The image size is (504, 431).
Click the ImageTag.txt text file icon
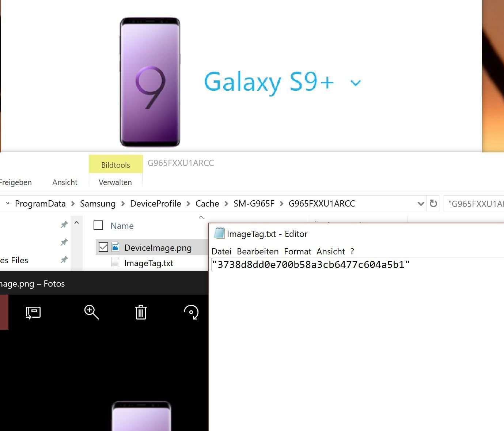(x=115, y=262)
